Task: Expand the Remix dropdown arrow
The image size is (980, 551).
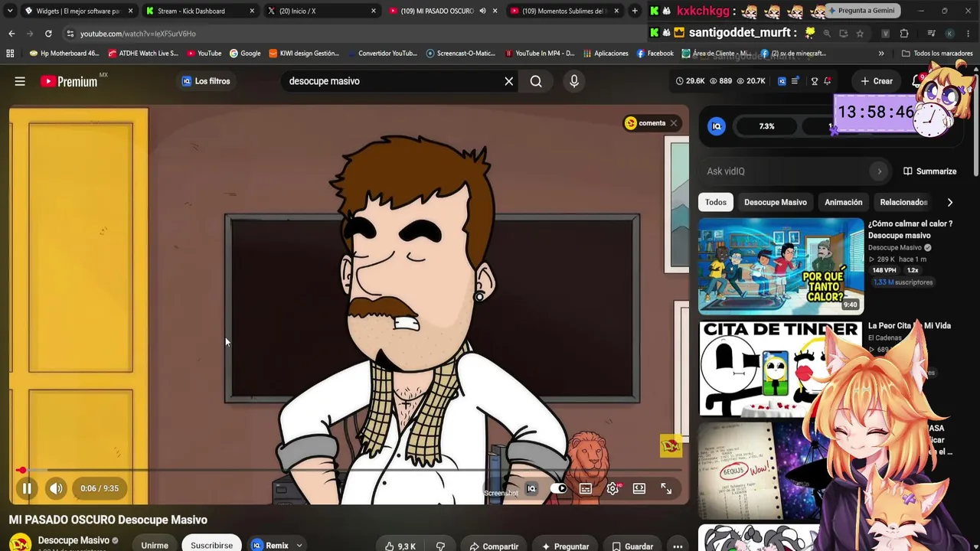Action: click(x=299, y=546)
